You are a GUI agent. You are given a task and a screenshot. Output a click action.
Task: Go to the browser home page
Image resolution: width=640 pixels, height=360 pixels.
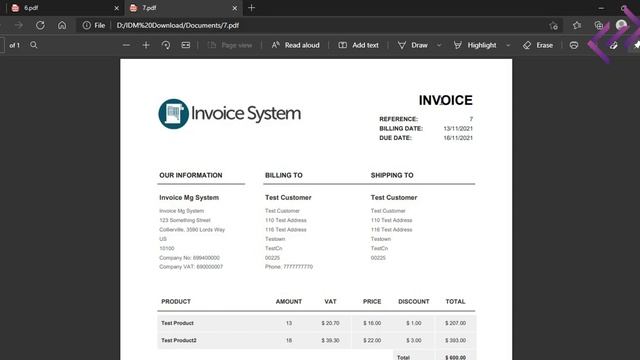pyautogui.click(x=62, y=25)
